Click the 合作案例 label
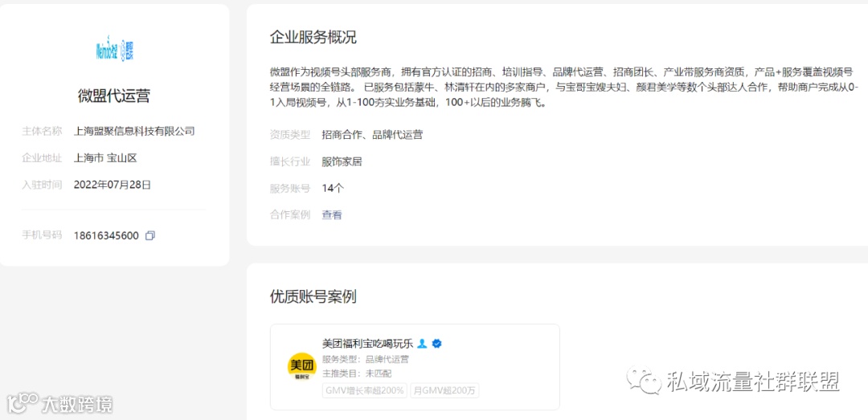Screen dimensions: 868x420 point(290,214)
